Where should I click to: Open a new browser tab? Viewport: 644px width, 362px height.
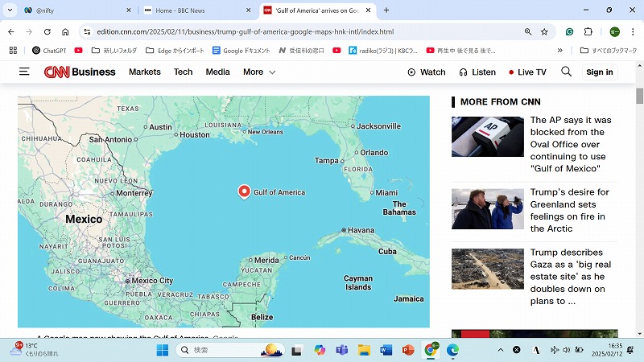click(x=386, y=10)
